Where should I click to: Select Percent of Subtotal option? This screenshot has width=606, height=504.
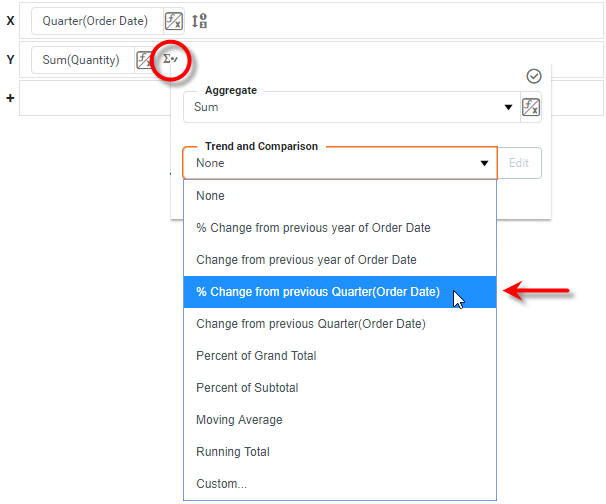[x=247, y=388]
